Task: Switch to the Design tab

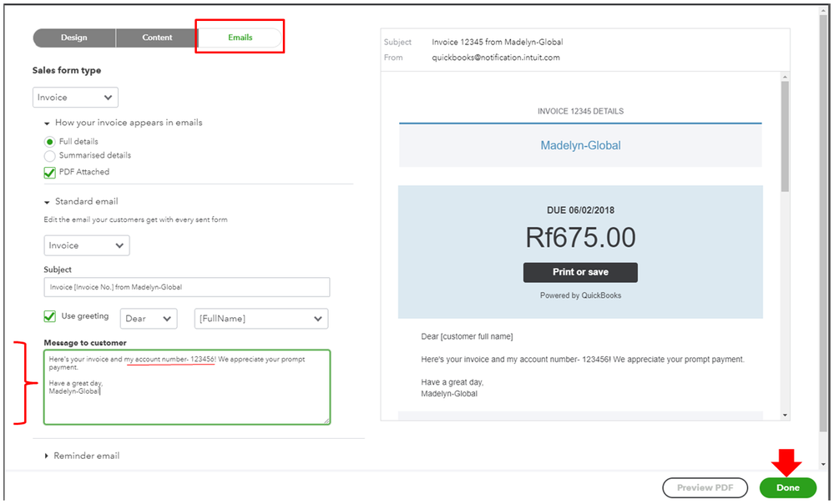Action: (x=74, y=38)
